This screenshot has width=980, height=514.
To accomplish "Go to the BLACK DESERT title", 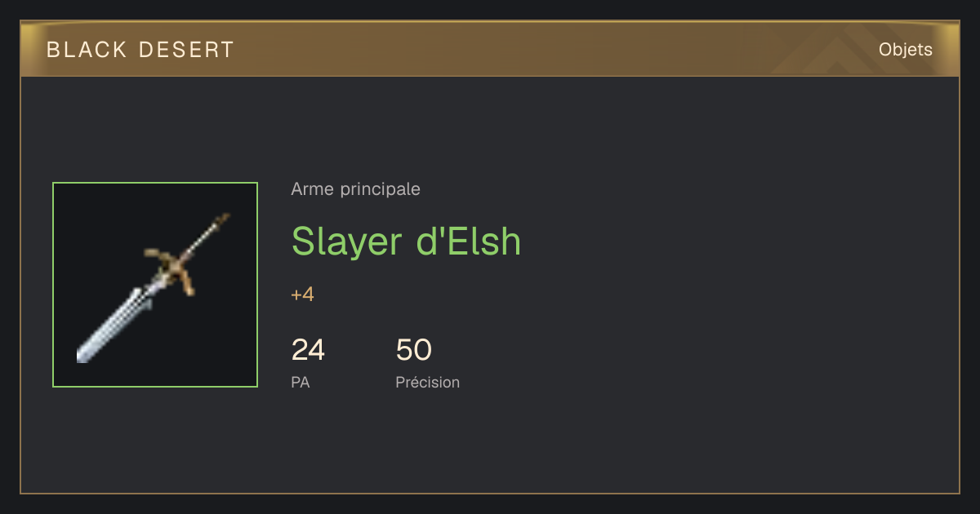I will tap(140, 50).
